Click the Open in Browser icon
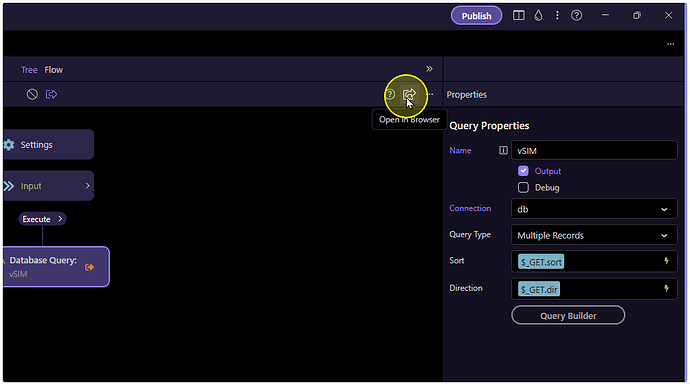The width and height of the screenshot is (690, 384). click(409, 94)
